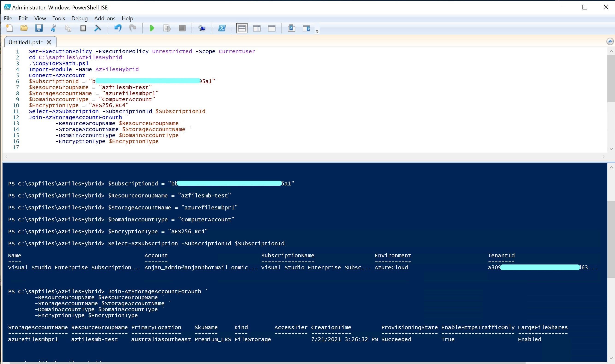Toggle Show Script Pane Top layout
Viewport: 615px width, 364px height.
click(242, 28)
